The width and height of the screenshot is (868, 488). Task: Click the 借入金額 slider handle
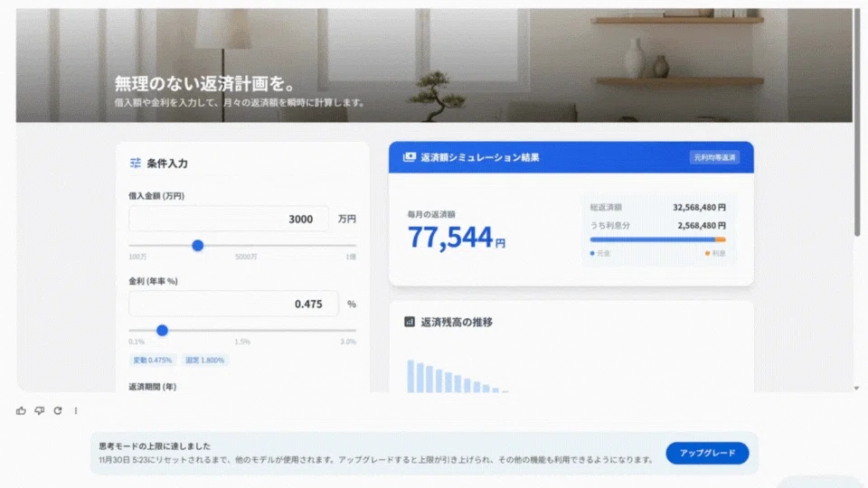tap(198, 245)
